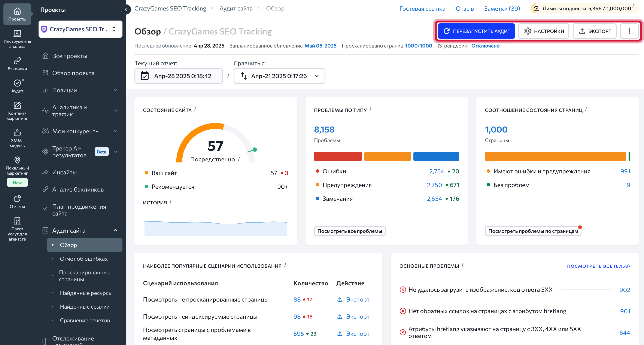Click the Все проекты home icon
The height and width of the screenshot is (345, 644).
(45, 56)
